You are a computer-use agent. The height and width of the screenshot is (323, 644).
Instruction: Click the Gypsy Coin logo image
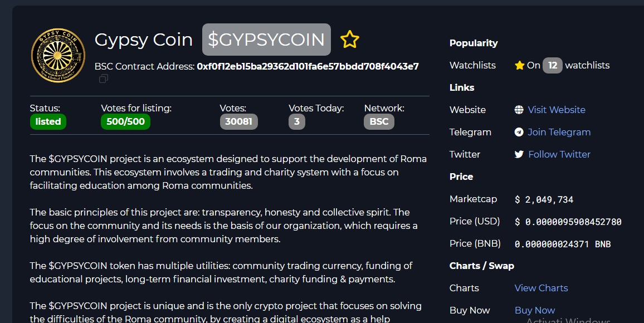(x=58, y=55)
